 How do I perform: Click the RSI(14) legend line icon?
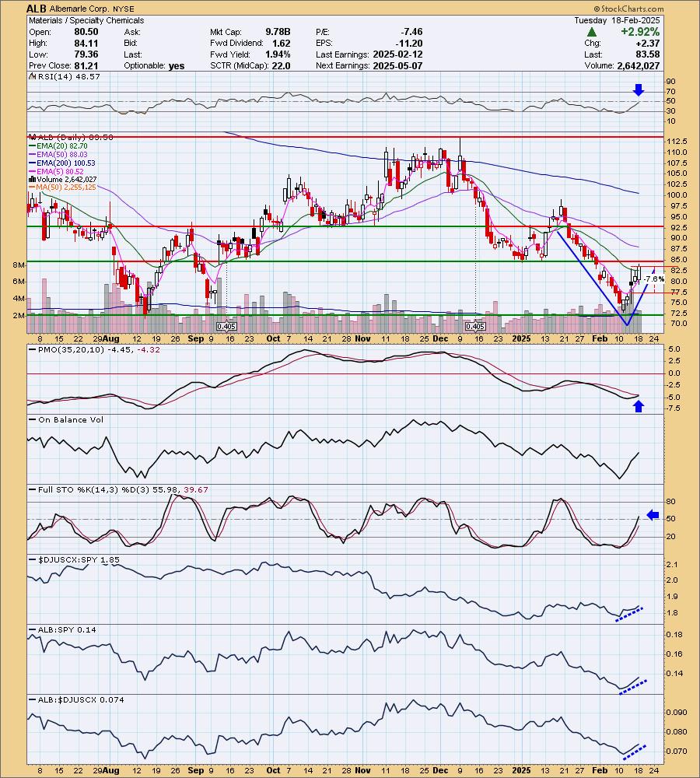point(32,76)
